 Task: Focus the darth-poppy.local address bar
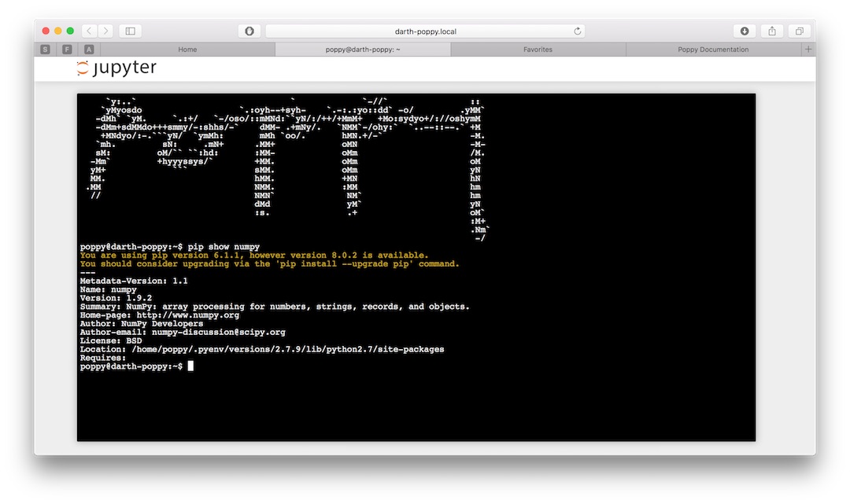pyautogui.click(x=425, y=31)
